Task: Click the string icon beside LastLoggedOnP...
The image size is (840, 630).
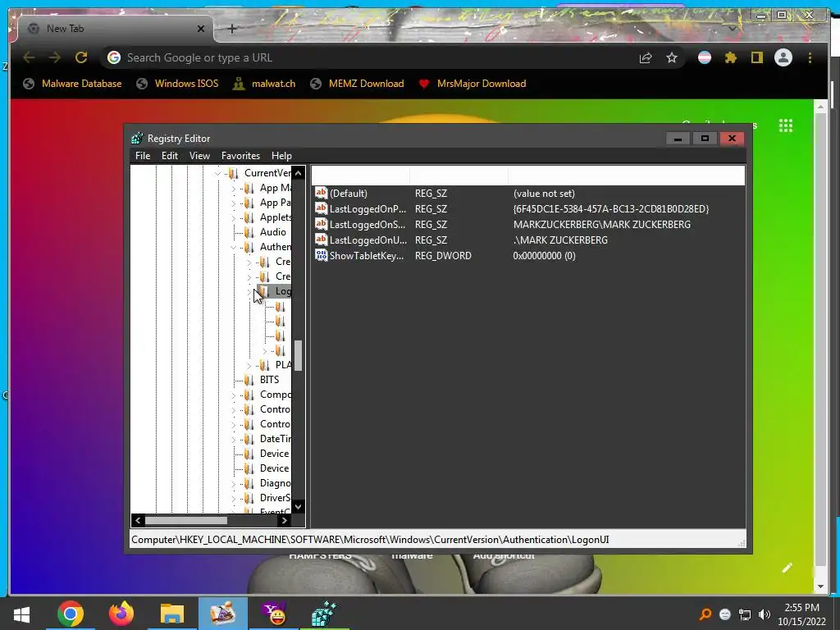Action: (x=321, y=208)
